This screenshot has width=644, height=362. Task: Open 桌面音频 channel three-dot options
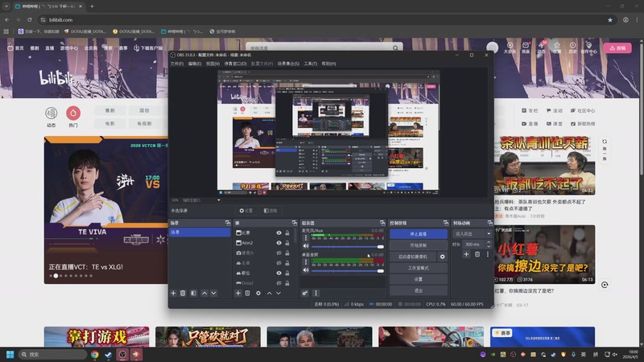click(306, 262)
